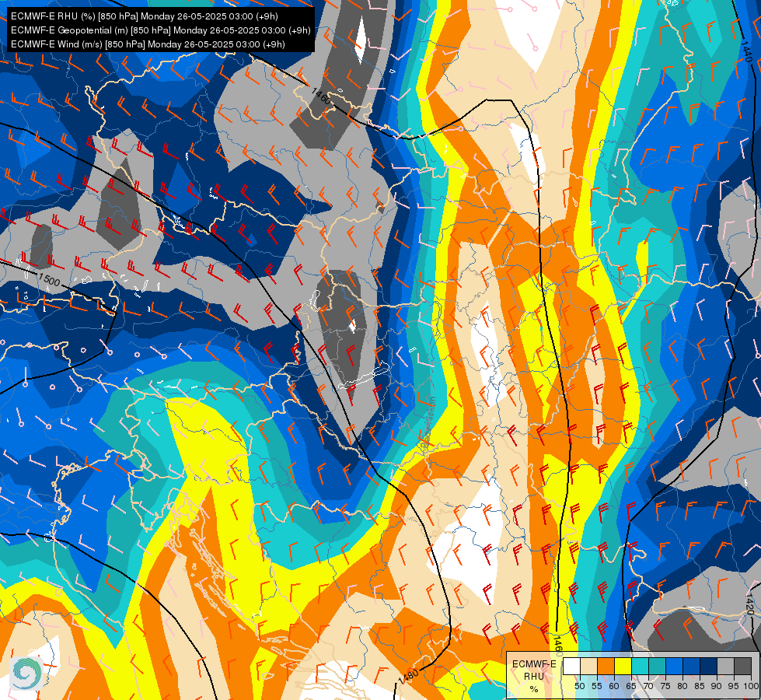Screen dimensions: 761x700
Task: Click the legend label RHU
Action: point(534,676)
